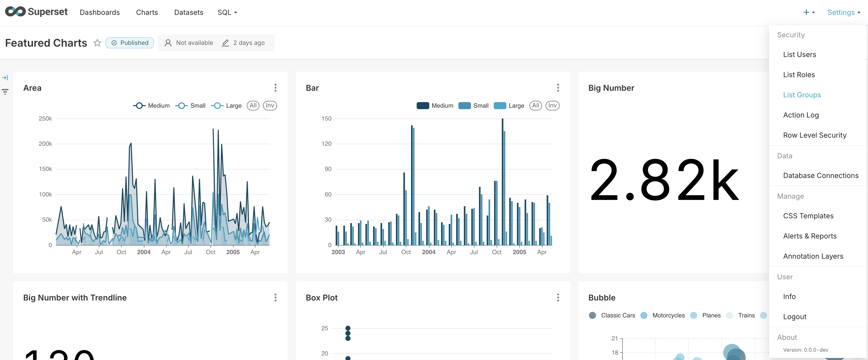Click the Superset logo

(36, 12)
